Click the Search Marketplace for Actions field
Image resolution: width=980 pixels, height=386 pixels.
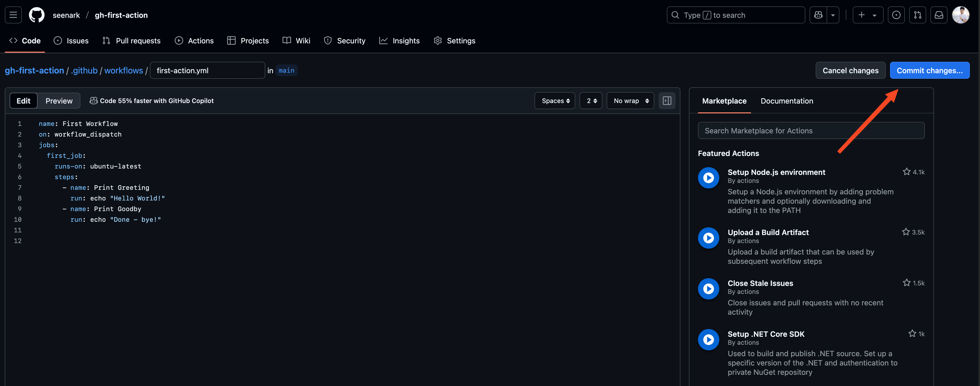811,131
